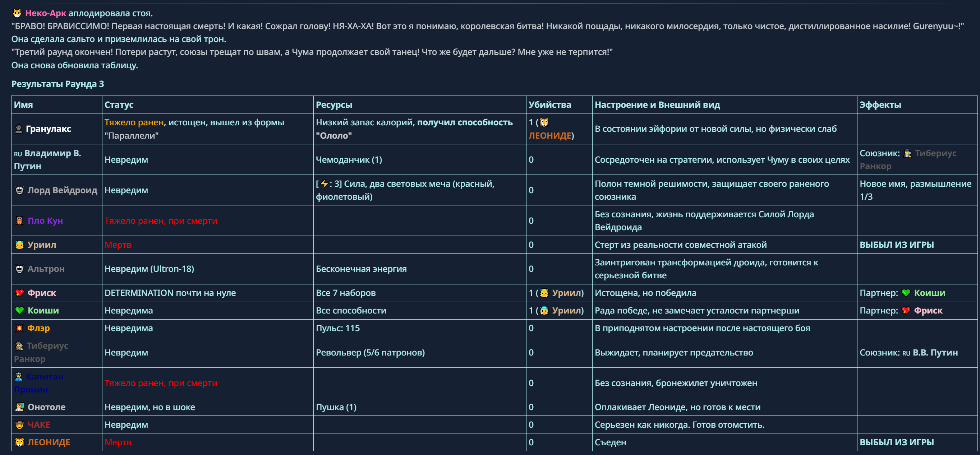The width and height of the screenshot is (980, 455).
Task: Click the icon next to Онотоле
Action: tap(19, 407)
